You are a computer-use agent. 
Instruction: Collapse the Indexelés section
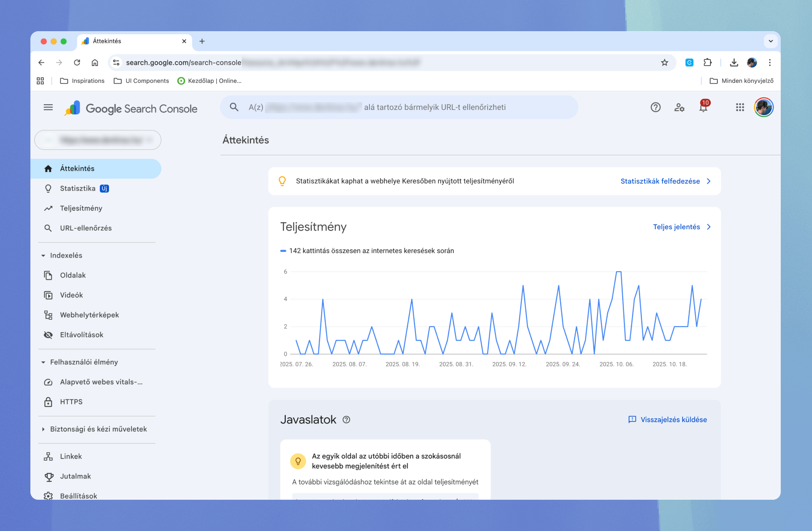pyautogui.click(x=66, y=255)
